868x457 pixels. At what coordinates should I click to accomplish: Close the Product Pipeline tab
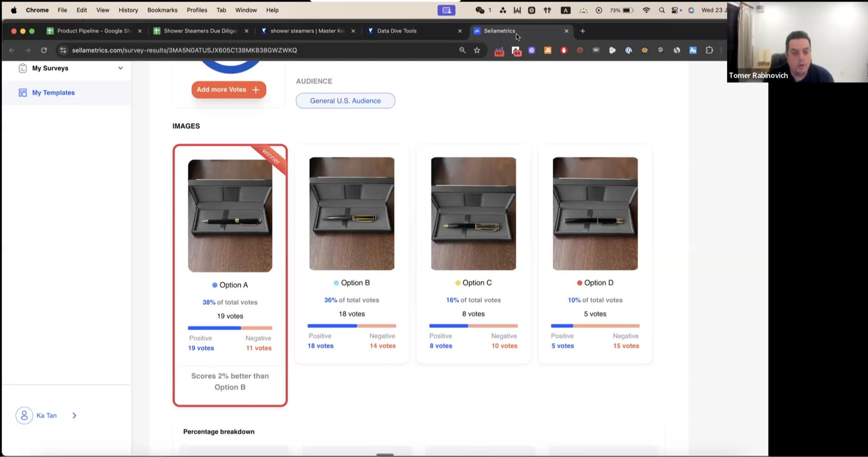click(x=140, y=31)
